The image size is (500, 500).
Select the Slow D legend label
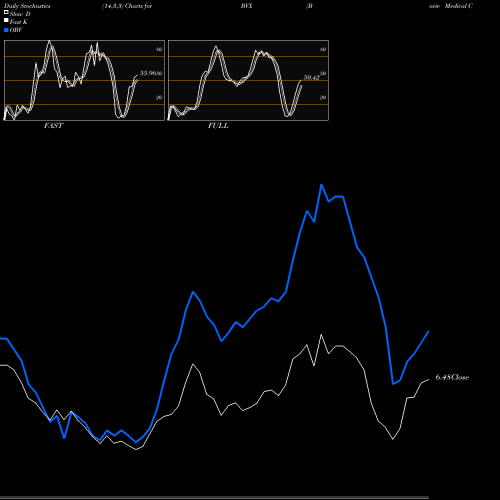(20, 14)
